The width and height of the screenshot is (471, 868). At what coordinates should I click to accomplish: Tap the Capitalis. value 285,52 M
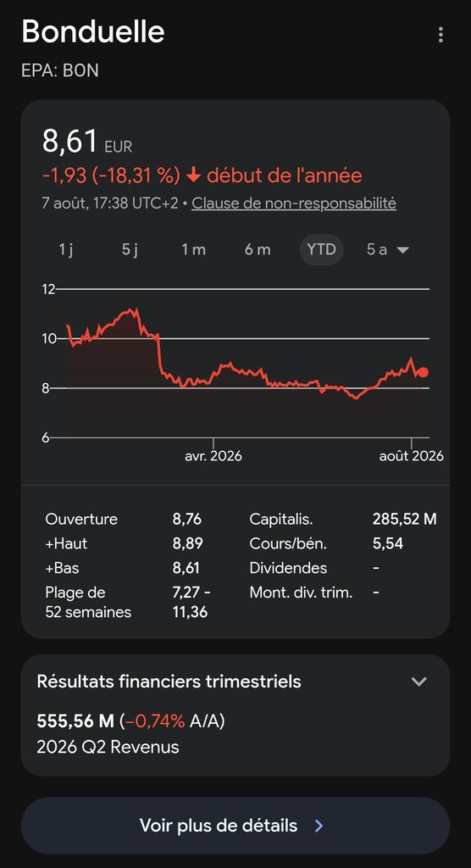pyautogui.click(x=405, y=520)
